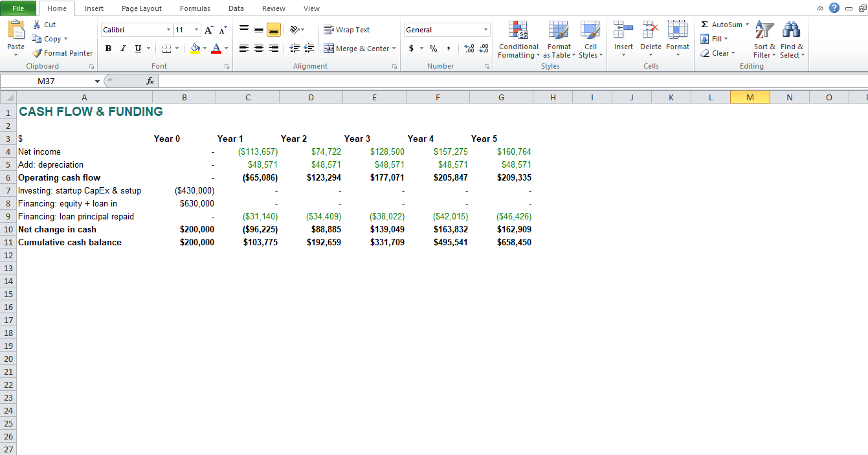Open the General number format dropdown
The width and height of the screenshot is (868, 455).
(485, 30)
